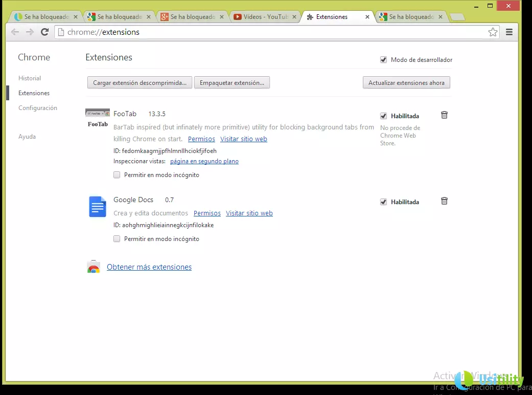532x395 pixels.
Task: Click the reload page icon
Action: (x=44, y=32)
